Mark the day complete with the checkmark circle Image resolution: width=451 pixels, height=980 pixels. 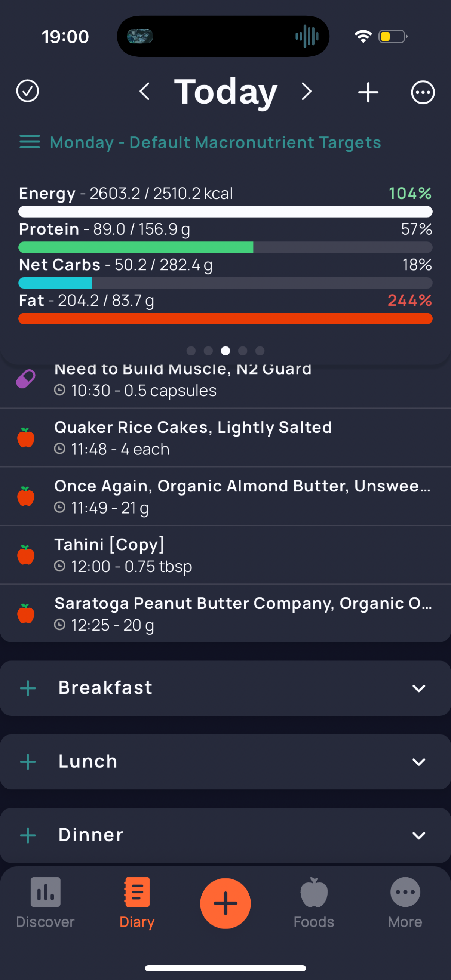point(27,91)
